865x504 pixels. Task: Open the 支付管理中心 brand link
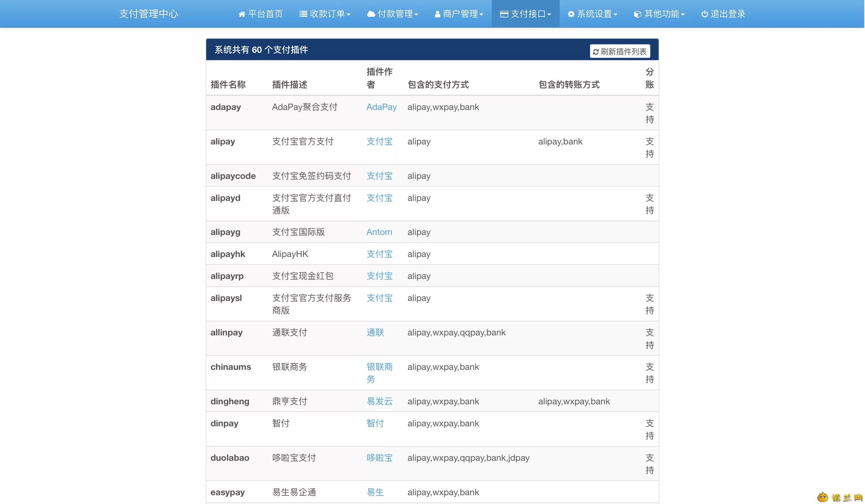pos(148,14)
